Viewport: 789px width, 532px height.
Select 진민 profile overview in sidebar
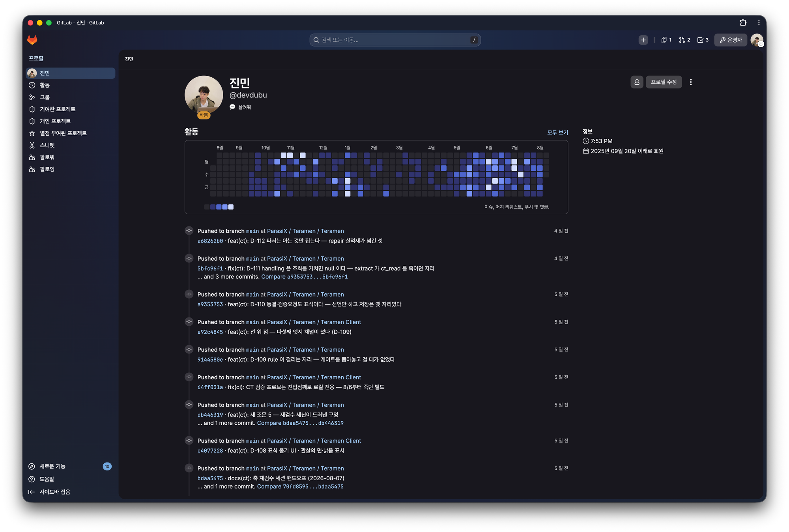pyautogui.click(x=71, y=73)
